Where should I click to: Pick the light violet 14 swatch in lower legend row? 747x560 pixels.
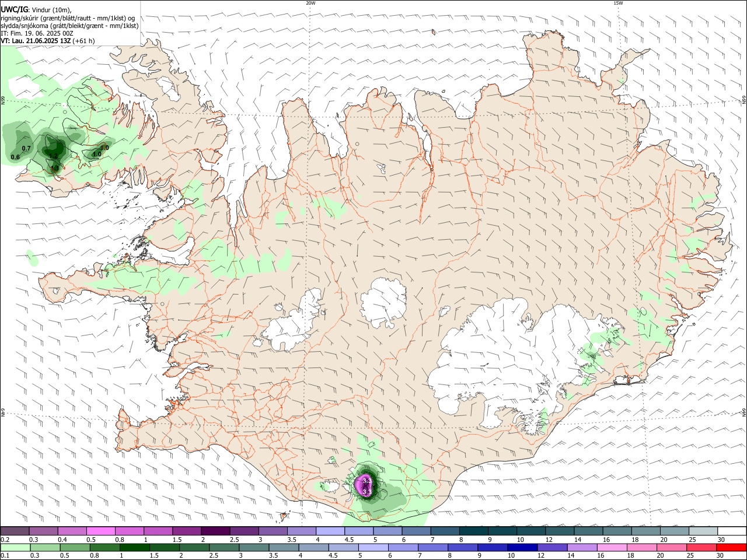pos(582,548)
